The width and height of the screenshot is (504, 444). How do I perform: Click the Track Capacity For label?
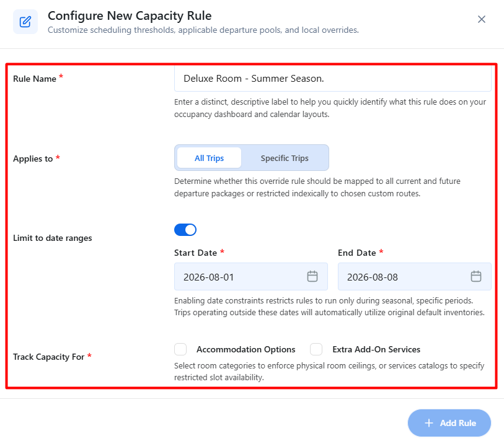(x=49, y=357)
